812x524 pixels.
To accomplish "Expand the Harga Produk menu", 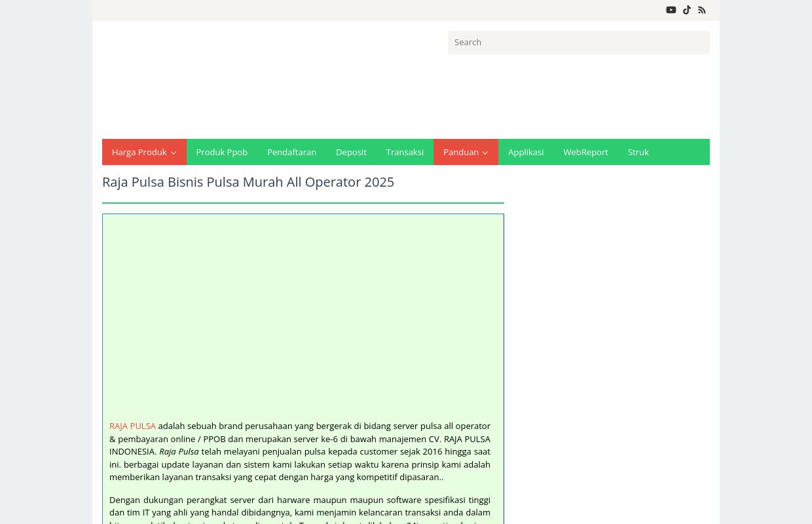I will pyautogui.click(x=144, y=152).
